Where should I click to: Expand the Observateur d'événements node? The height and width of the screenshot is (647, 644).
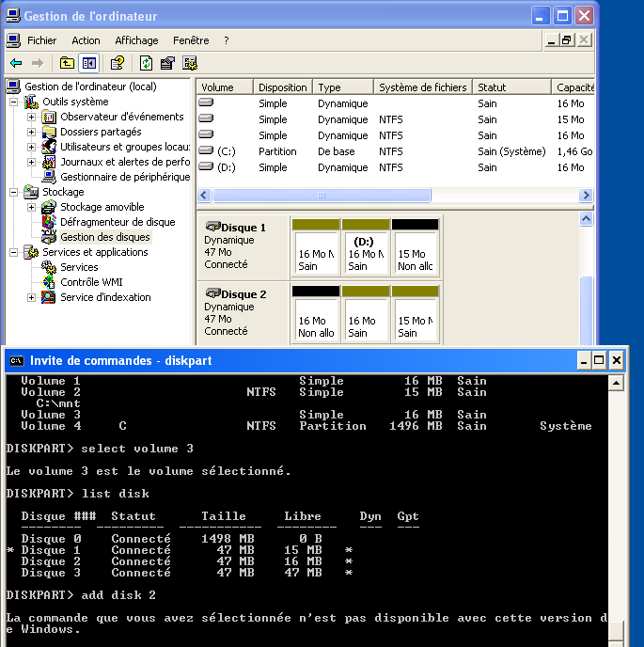(31, 118)
